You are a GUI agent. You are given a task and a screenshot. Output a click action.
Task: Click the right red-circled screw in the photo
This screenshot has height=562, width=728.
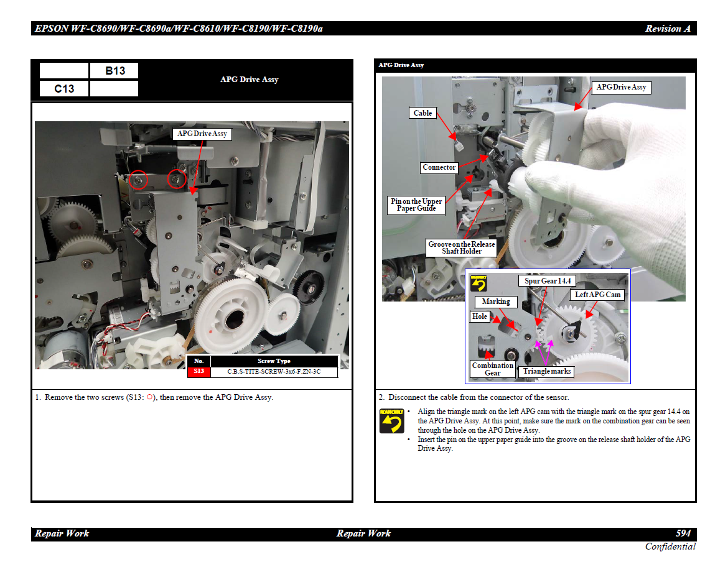(177, 178)
